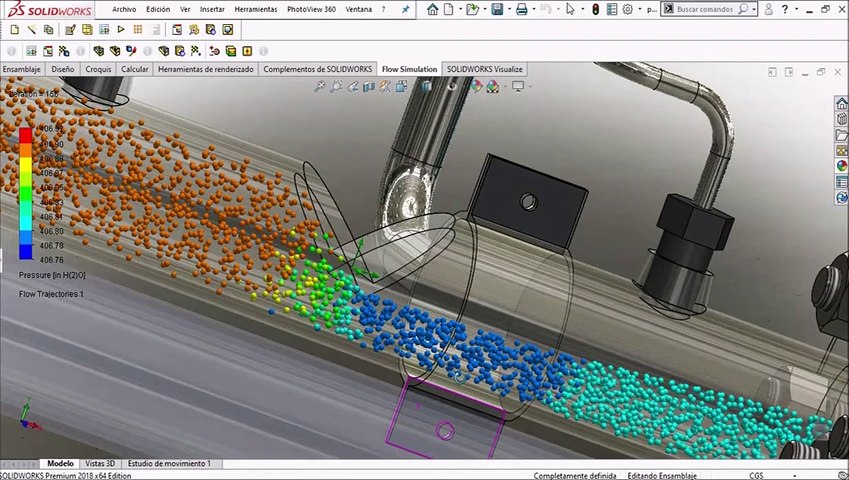
Task: Switch to the Herramientas de renderizado tab
Action: tap(206, 69)
